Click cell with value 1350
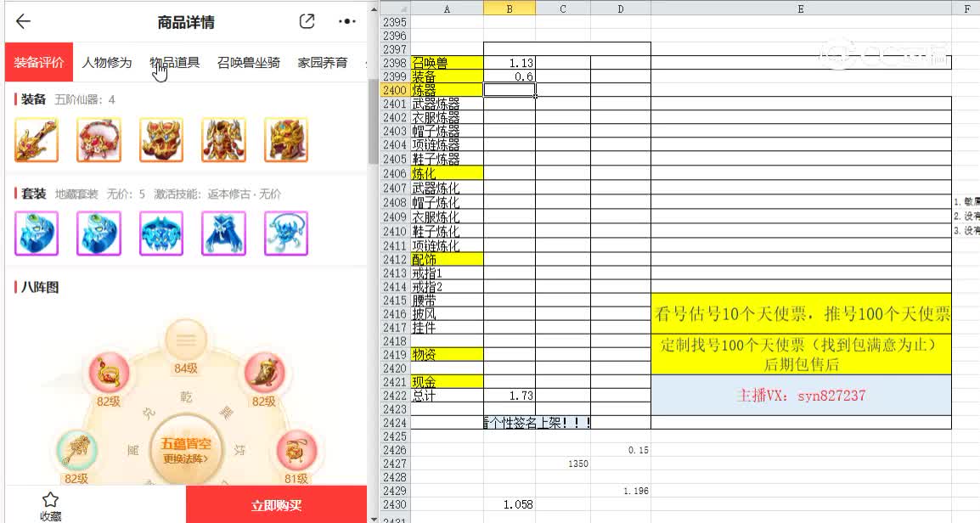 563,464
